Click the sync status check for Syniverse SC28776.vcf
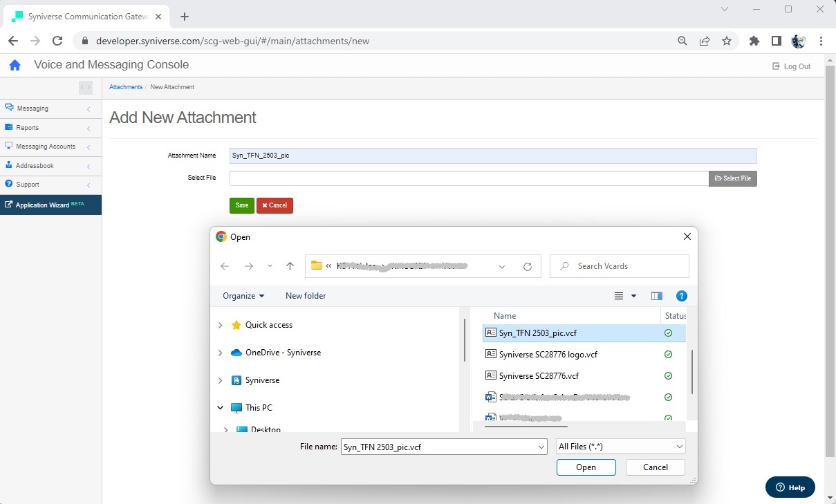 (x=668, y=376)
